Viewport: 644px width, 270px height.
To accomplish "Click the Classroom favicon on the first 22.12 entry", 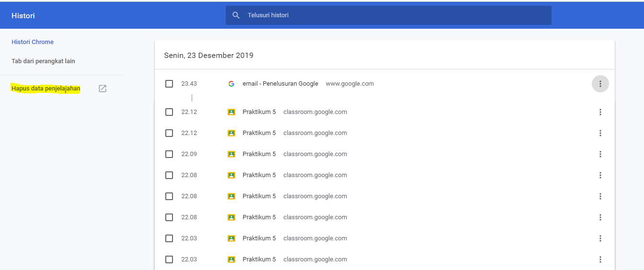I will [231, 112].
